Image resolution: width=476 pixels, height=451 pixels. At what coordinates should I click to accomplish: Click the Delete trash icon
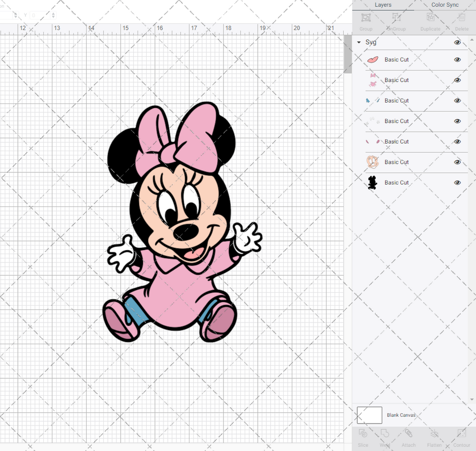pyautogui.click(x=461, y=17)
